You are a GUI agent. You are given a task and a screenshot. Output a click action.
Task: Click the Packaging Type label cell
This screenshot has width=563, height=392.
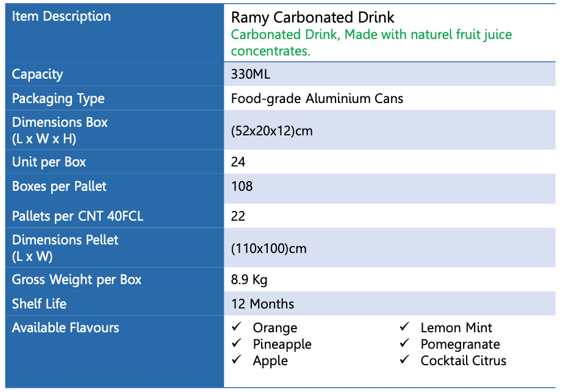click(59, 99)
